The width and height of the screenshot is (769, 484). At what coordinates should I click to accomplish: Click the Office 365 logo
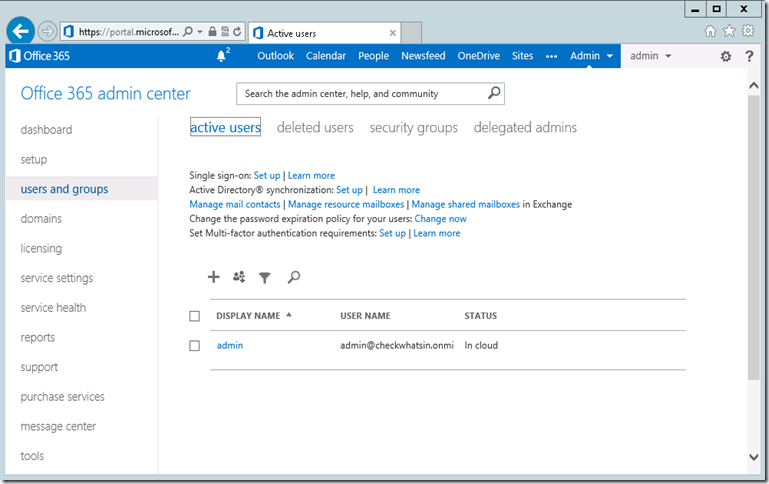click(x=39, y=56)
